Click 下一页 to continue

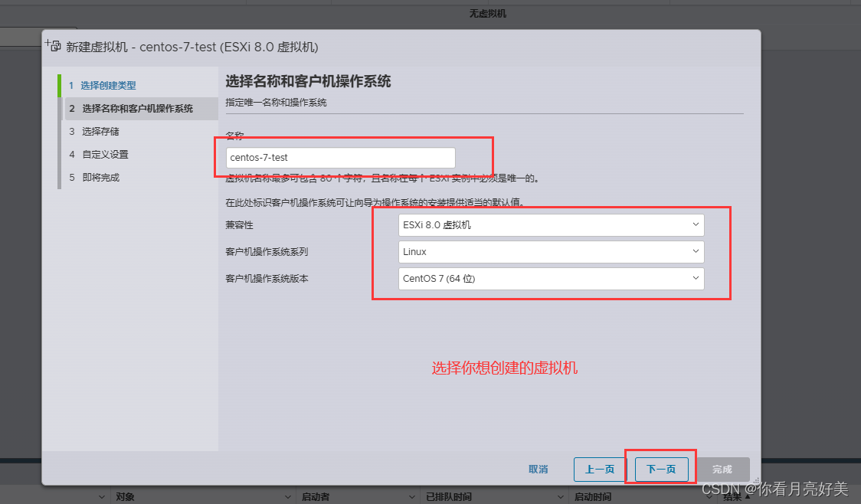(661, 470)
